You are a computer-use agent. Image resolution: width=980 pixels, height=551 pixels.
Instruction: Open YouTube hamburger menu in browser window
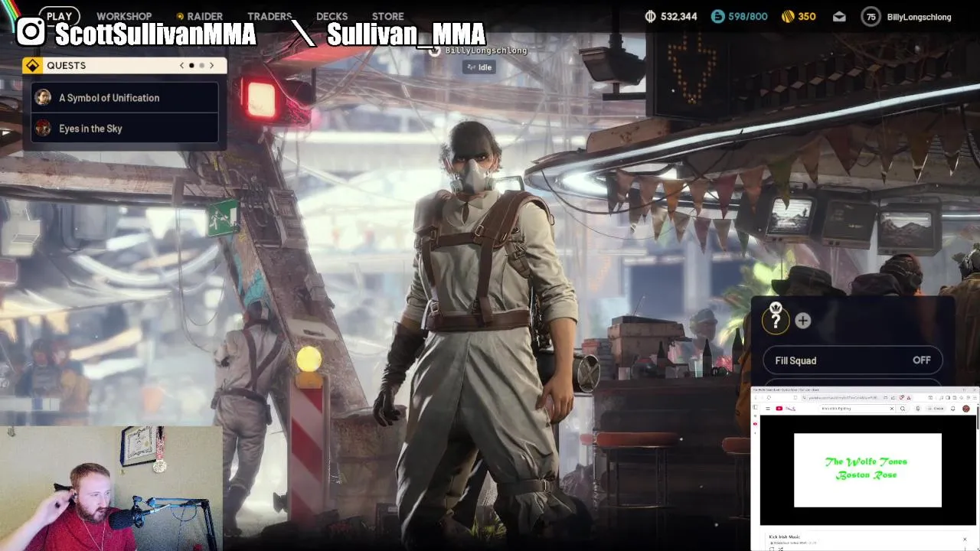tap(768, 409)
